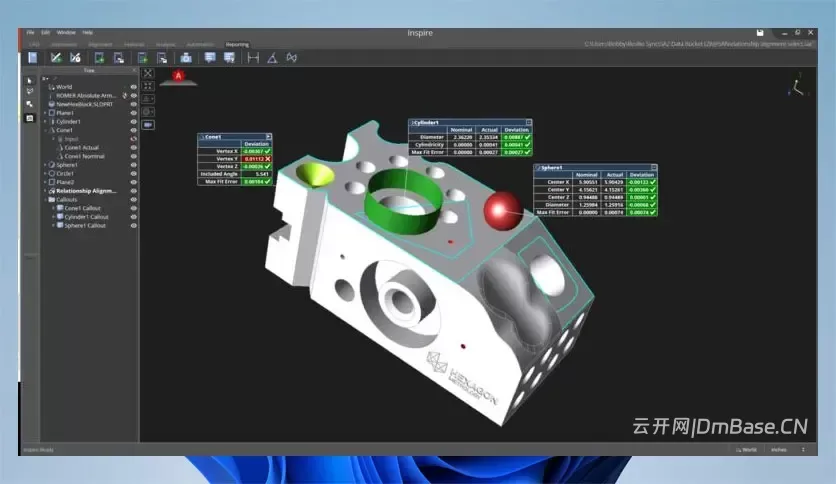Image resolution: width=836 pixels, height=484 pixels.
Task: Click the red Vertex Y deviation cell
Action: [x=257, y=159]
